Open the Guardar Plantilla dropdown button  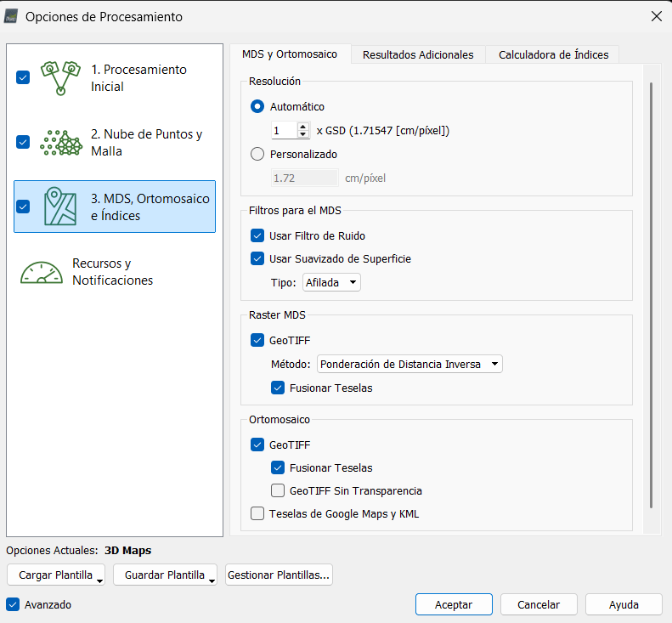pos(165,575)
